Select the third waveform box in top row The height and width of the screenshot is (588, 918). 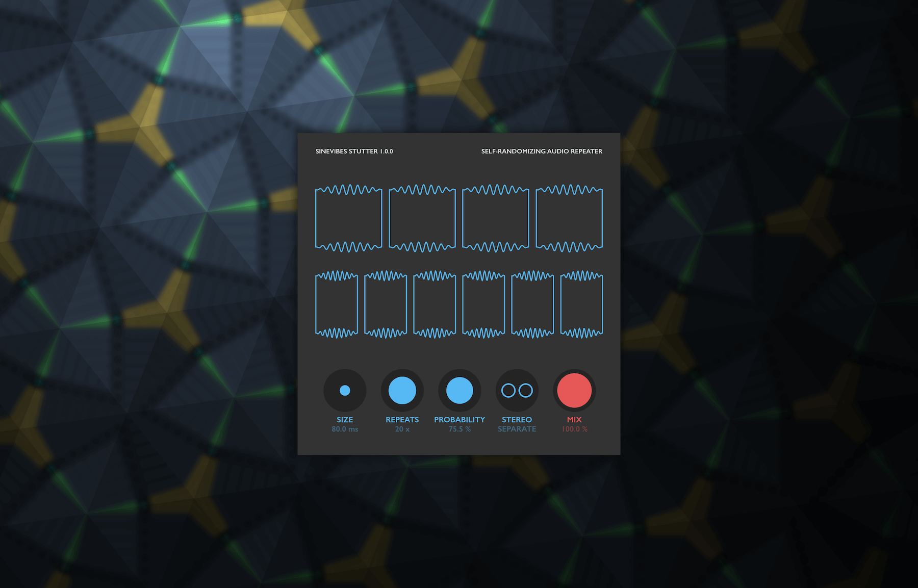(496, 218)
